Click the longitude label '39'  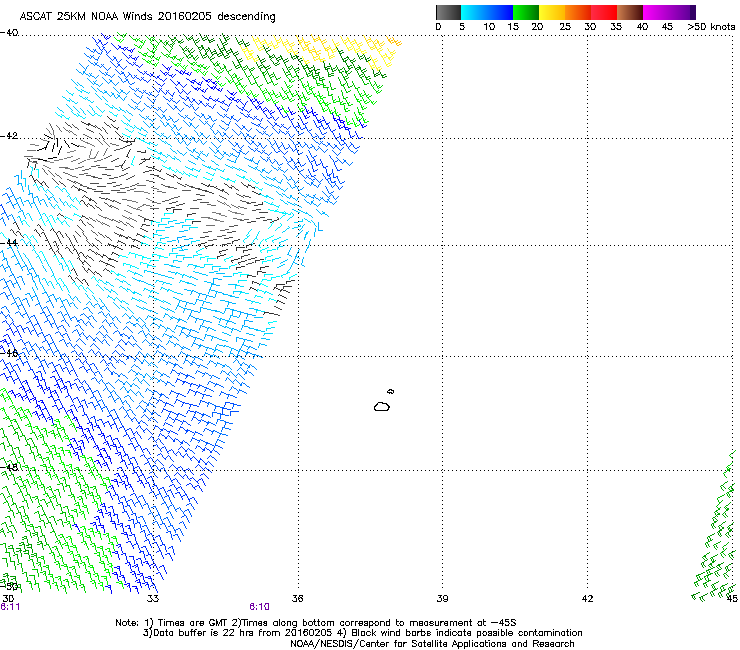[x=442, y=599]
